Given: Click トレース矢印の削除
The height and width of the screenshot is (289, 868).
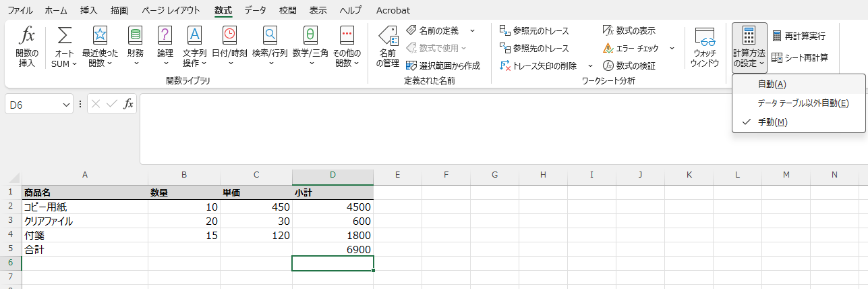Looking at the screenshot, I should tap(538, 65).
